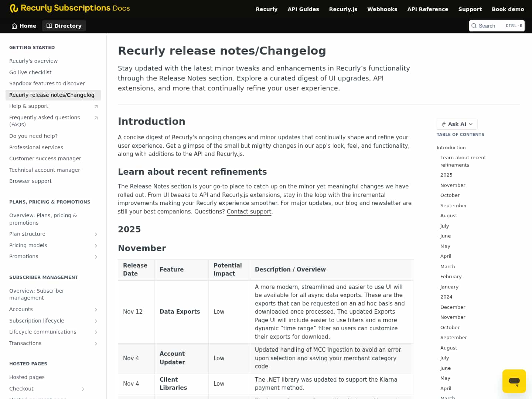Screen dimensions: 532x399
Task: Open the blog link in the paragraph
Action: point(351,203)
